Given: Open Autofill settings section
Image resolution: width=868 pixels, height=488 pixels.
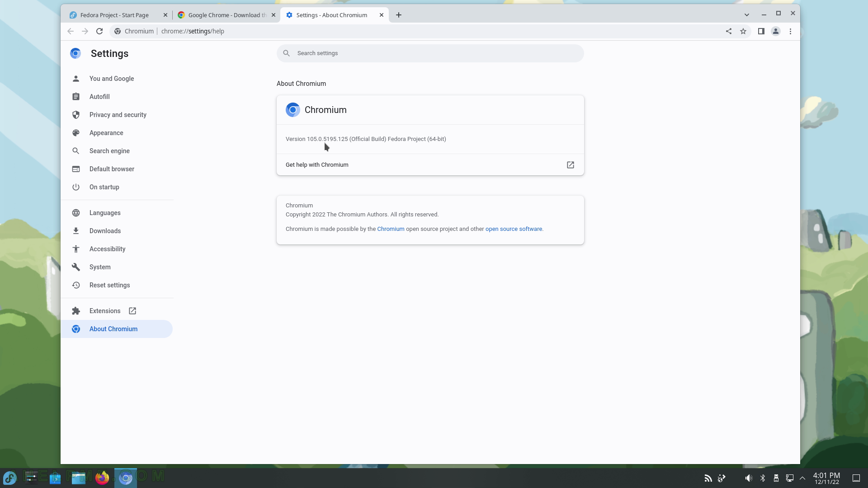Looking at the screenshot, I should click(117, 97).
